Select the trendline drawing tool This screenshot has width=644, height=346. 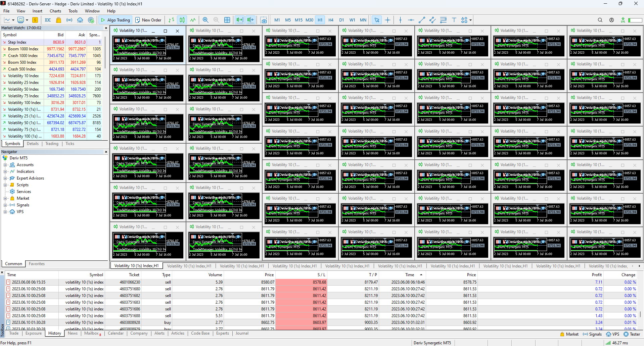pyautogui.click(x=422, y=20)
